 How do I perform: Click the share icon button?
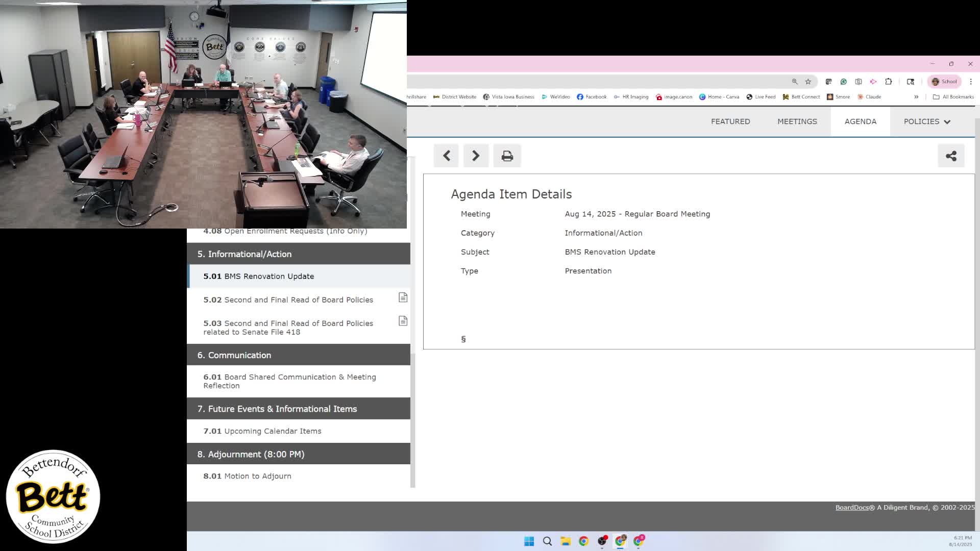click(x=950, y=156)
